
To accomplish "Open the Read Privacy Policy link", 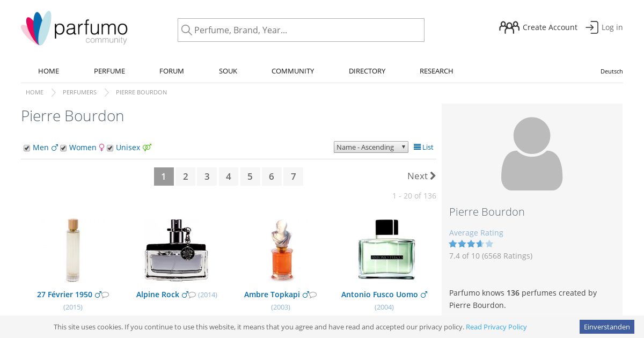I will pos(496,327).
